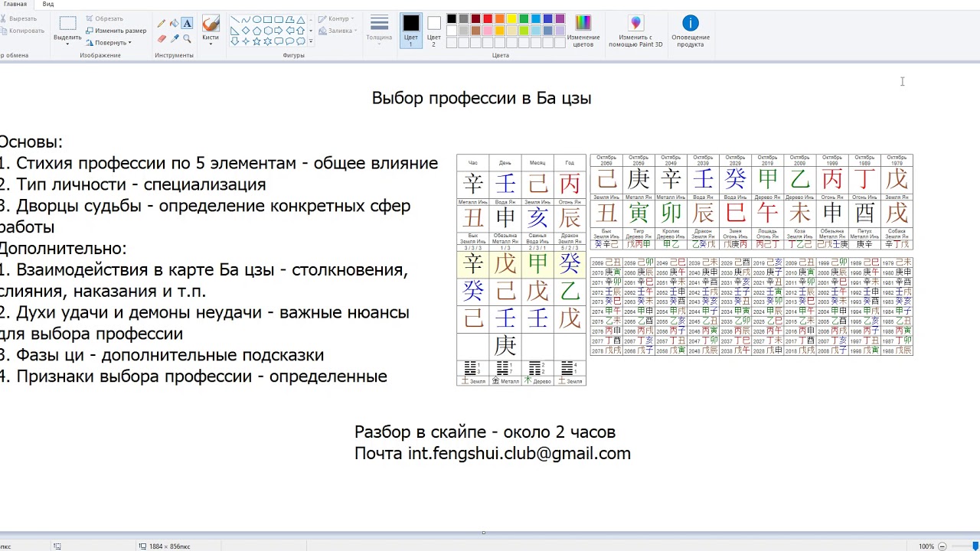Make Color 1 (Цвет 1) active
The height and width of the screenshot is (551, 980).
point(411,31)
